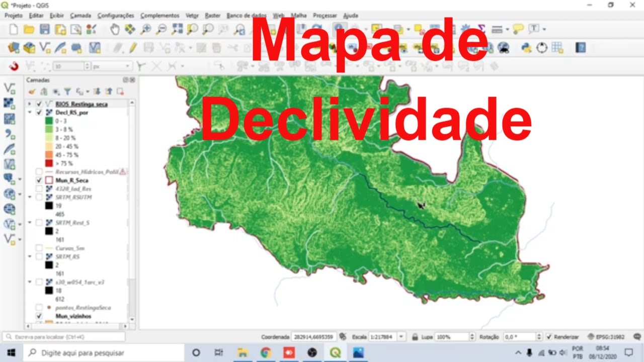Click Add Vector Layer in side toolbar
This screenshot has height=362, width=644.
pos(10,88)
